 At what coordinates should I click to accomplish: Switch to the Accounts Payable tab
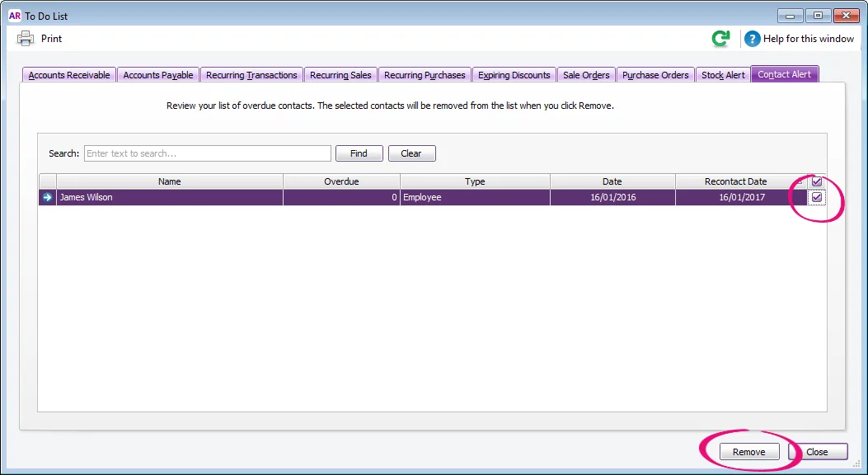[157, 75]
